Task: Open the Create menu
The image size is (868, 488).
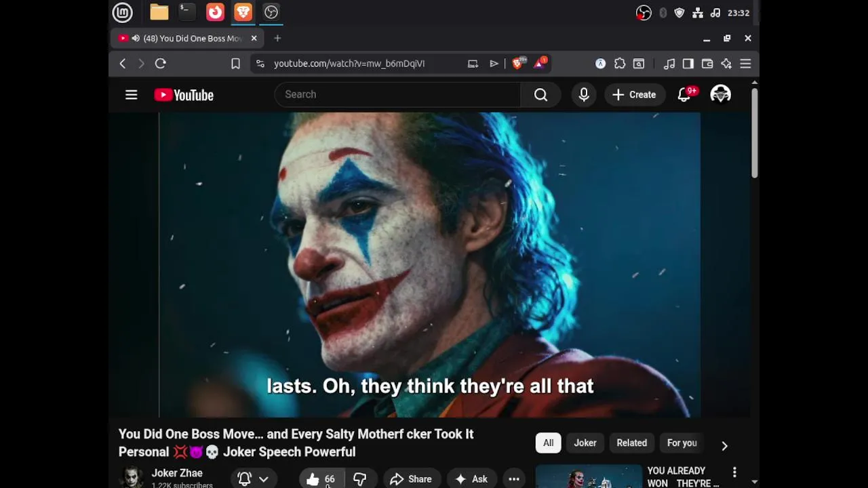Action: (635, 95)
